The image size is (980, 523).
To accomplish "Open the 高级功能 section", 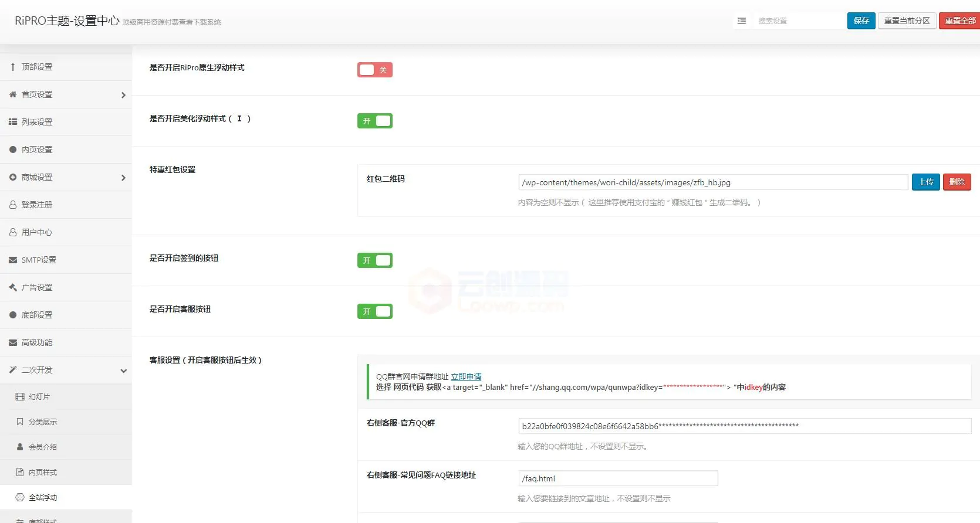I will tap(66, 342).
